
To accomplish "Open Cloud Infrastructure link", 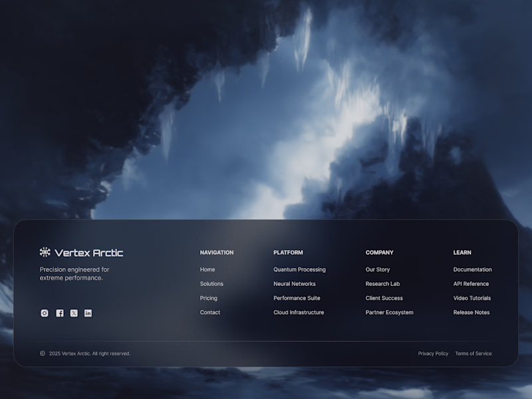I will [299, 312].
